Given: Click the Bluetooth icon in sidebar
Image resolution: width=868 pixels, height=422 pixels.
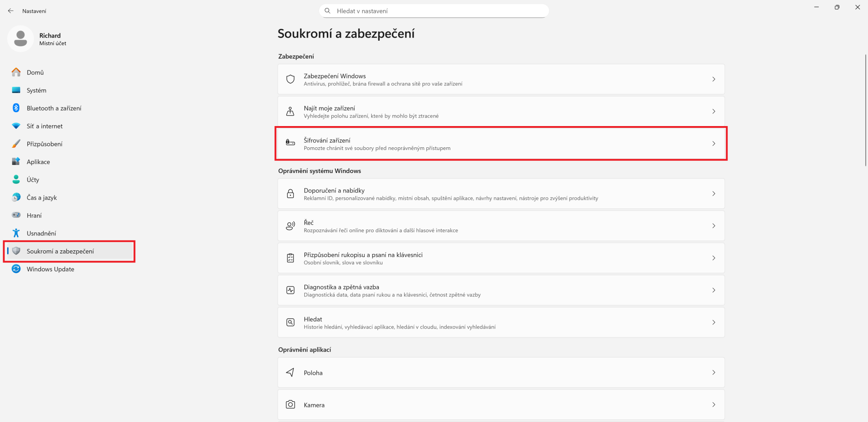Looking at the screenshot, I should (16, 108).
